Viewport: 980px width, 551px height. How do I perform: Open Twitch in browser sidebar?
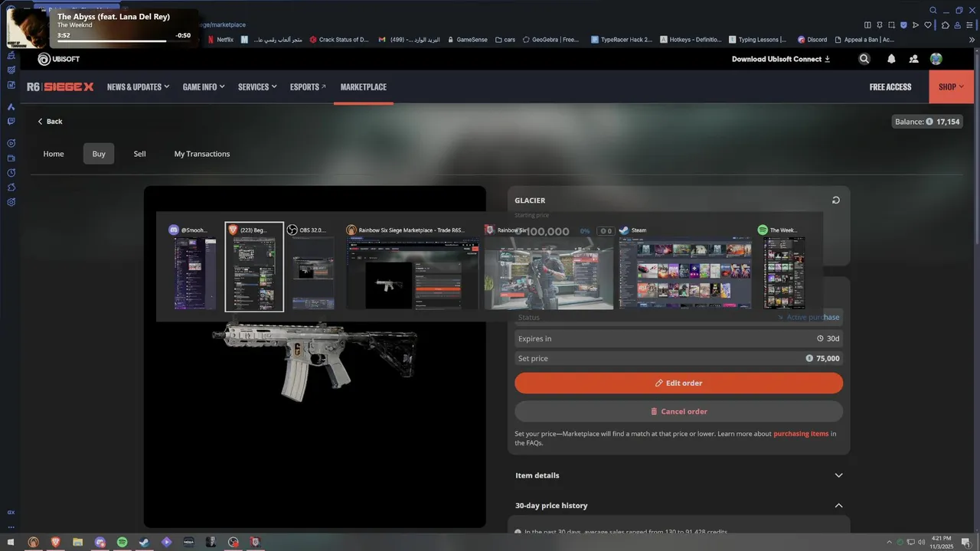tap(11, 121)
